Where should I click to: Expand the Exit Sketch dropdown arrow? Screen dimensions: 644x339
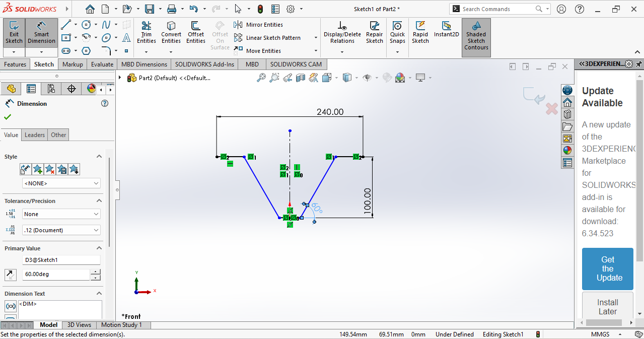[x=14, y=52]
